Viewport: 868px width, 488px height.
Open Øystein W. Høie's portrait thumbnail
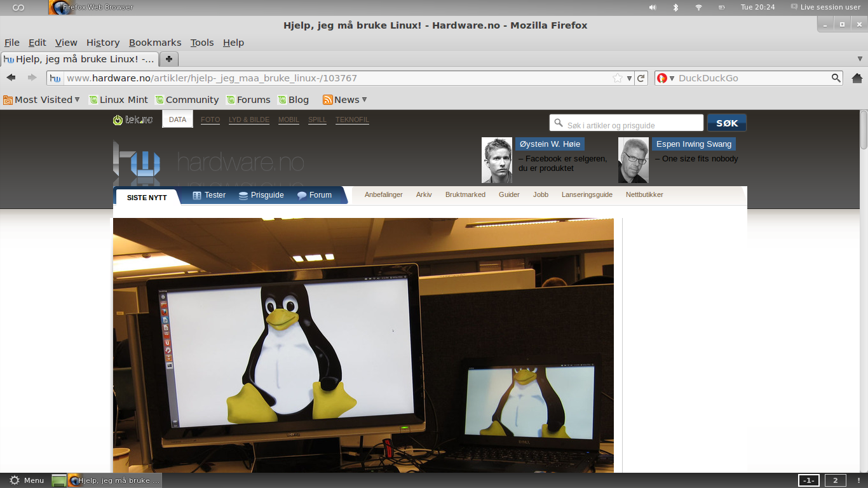(x=497, y=160)
